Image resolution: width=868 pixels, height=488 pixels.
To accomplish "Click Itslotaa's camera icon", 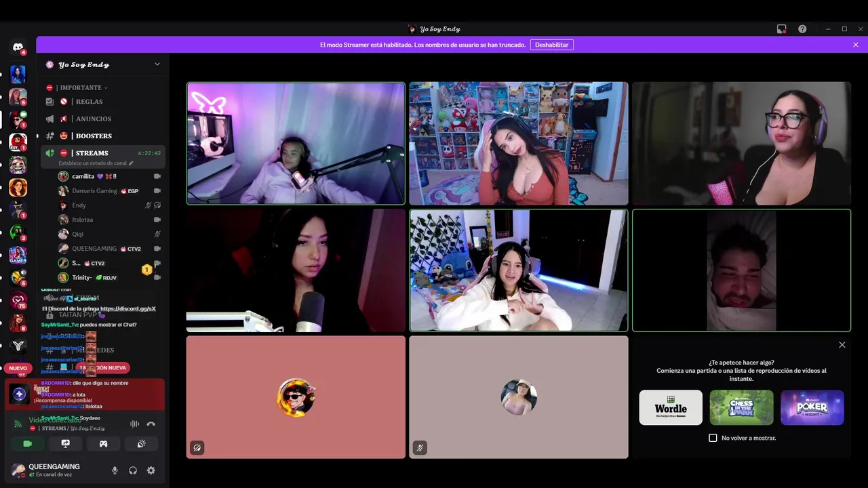I will (x=157, y=220).
